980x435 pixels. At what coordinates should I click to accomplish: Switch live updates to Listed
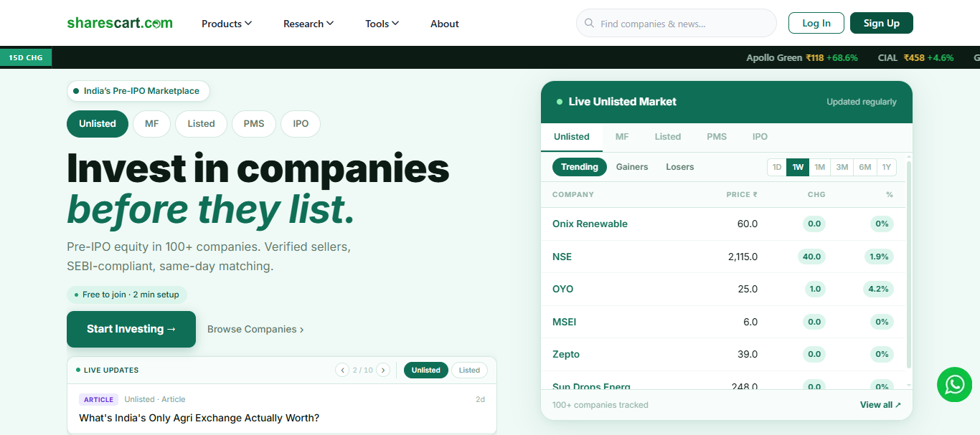click(x=469, y=371)
